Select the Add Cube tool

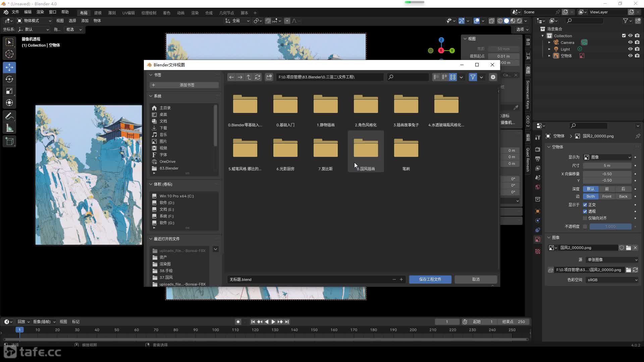pyautogui.click(x=9, y=141)
